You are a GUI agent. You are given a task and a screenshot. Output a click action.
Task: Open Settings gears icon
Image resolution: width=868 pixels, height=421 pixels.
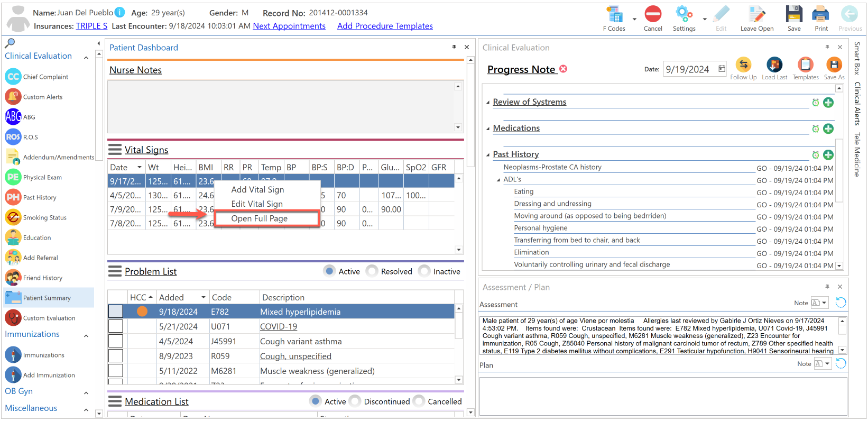tap(684, 14)
